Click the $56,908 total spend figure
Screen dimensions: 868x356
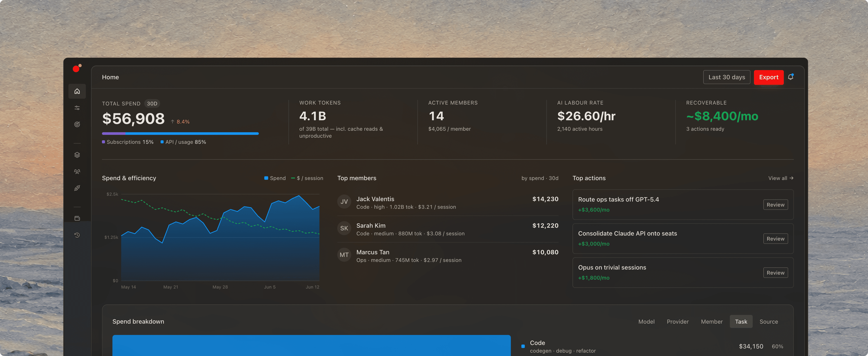(x=133, y=119)
